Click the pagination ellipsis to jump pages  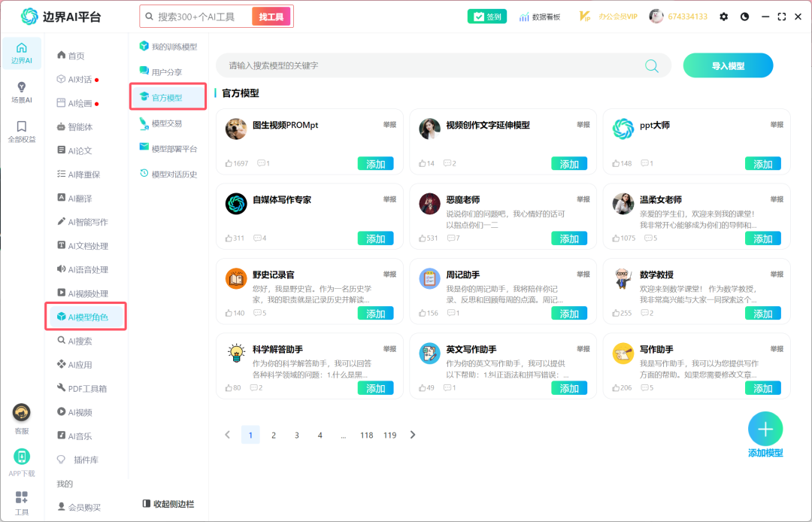click(344, 435)
